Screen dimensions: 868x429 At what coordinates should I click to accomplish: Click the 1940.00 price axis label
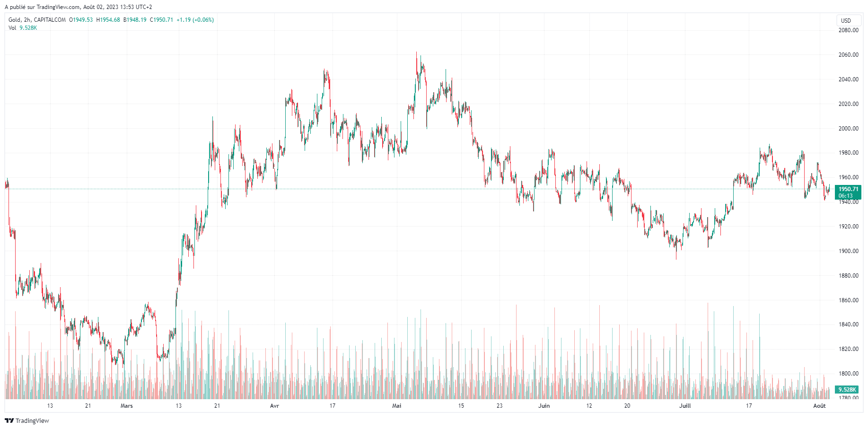849,202
